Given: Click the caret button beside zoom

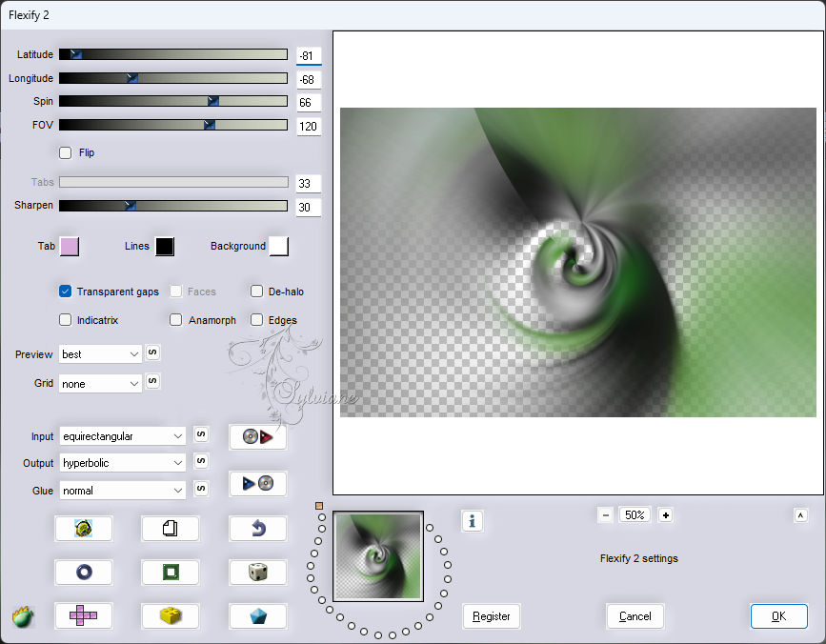Looking at the screenshot, I should click(x=800, y=515).
